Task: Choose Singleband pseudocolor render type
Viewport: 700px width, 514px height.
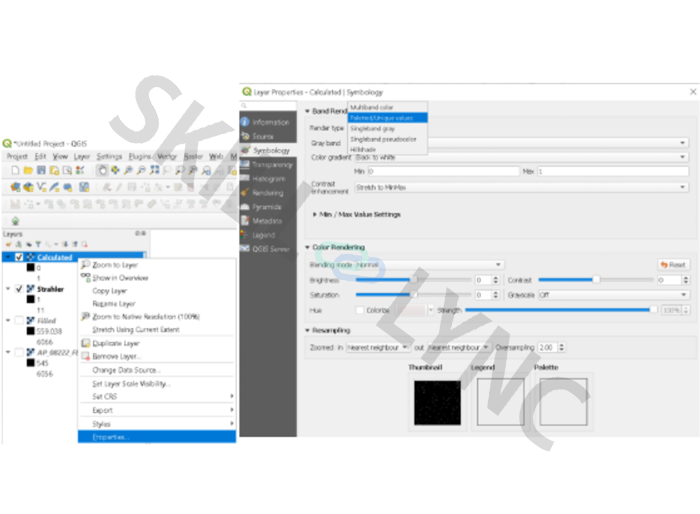Action: [x=388, y=139]
